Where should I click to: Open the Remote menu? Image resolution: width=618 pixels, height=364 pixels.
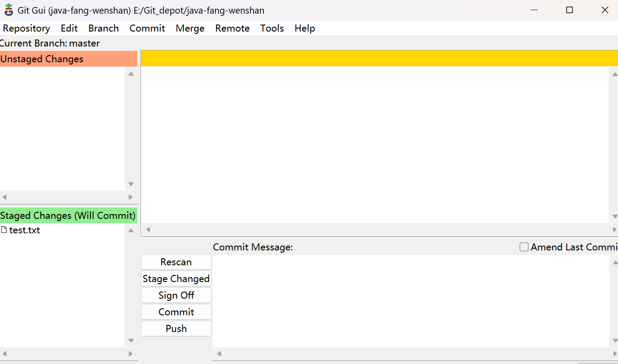coord(232,28)
